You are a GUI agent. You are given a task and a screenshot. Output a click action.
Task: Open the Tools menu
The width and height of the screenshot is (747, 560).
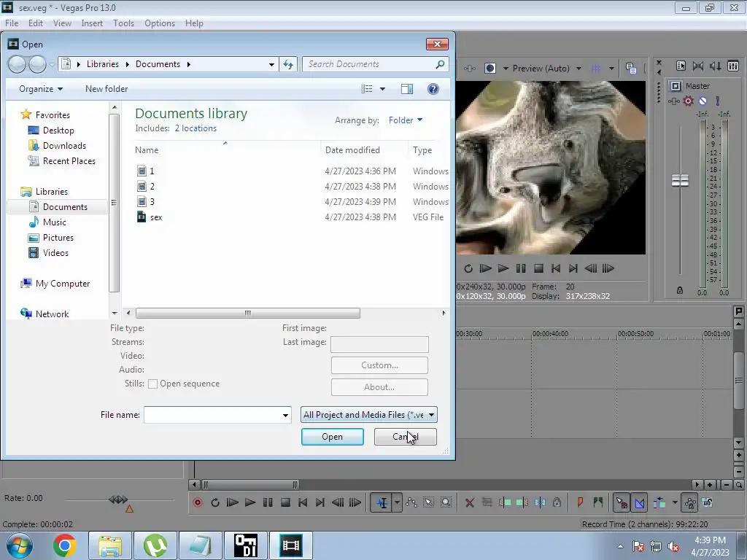coord(123,23)
